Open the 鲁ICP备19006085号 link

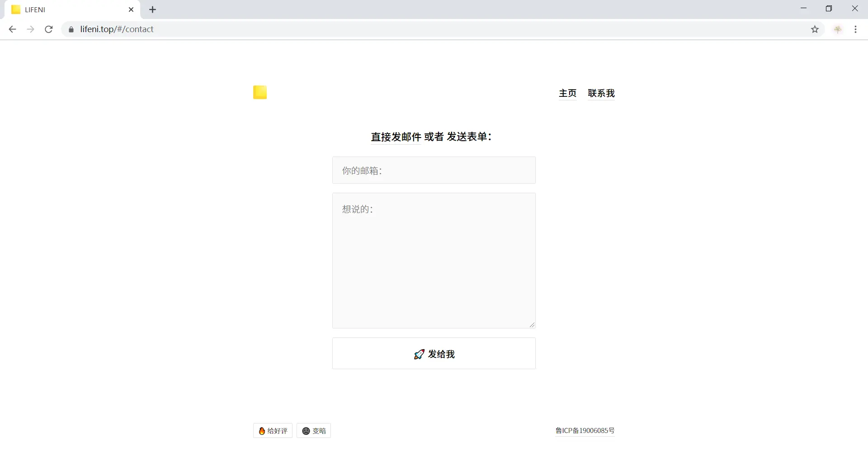coord(585,430)
